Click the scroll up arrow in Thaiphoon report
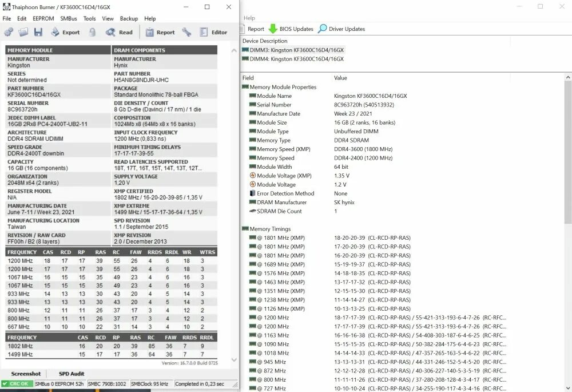The height and width of the screenshot is (392, 572). point(234,51)
